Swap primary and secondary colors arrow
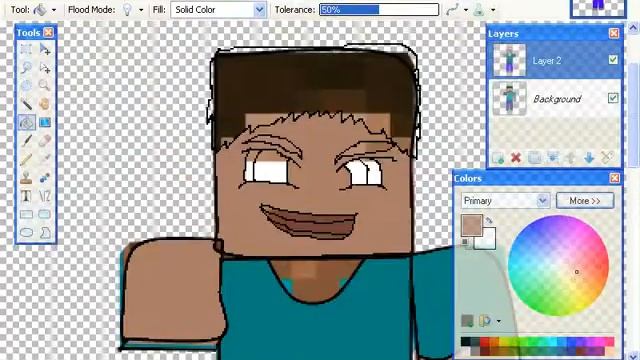Screen dimensions: 640x360 pos(489,221)
